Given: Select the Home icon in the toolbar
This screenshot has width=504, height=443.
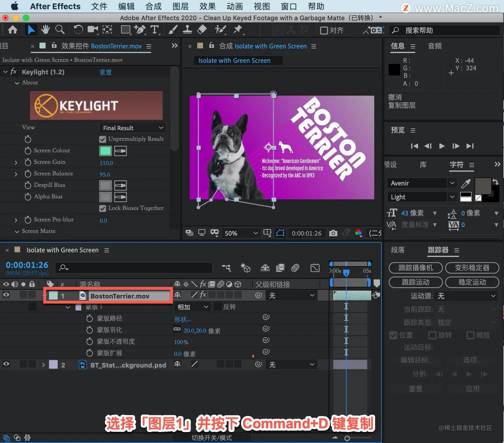Looking at the screenshot, I should pyautogui.click(x=13, y=30).
